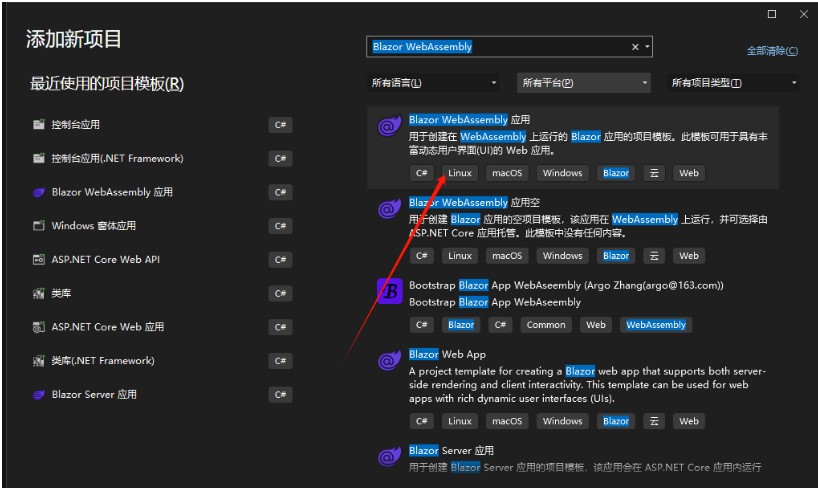The width and height of the screenshot is (818, 488).
Task: Select the Blazor Server 应用 result title
Action: 451,450
